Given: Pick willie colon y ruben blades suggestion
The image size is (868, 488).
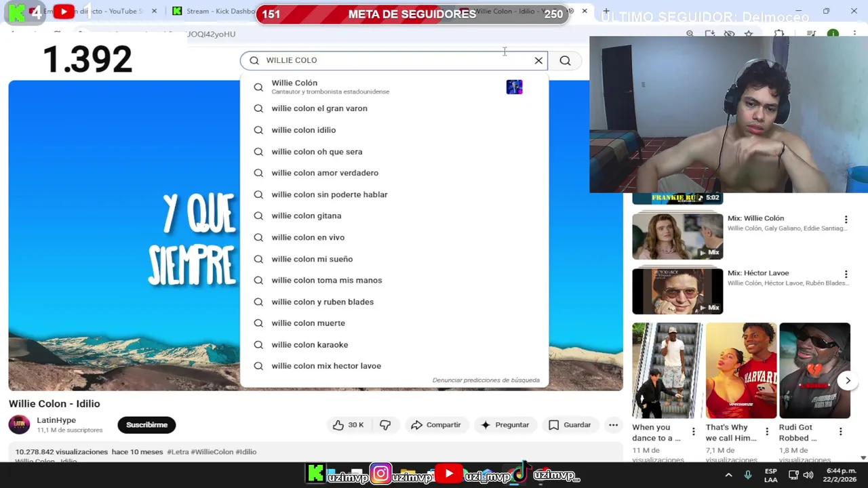Looking at the screenshot, I should (393, 302).
